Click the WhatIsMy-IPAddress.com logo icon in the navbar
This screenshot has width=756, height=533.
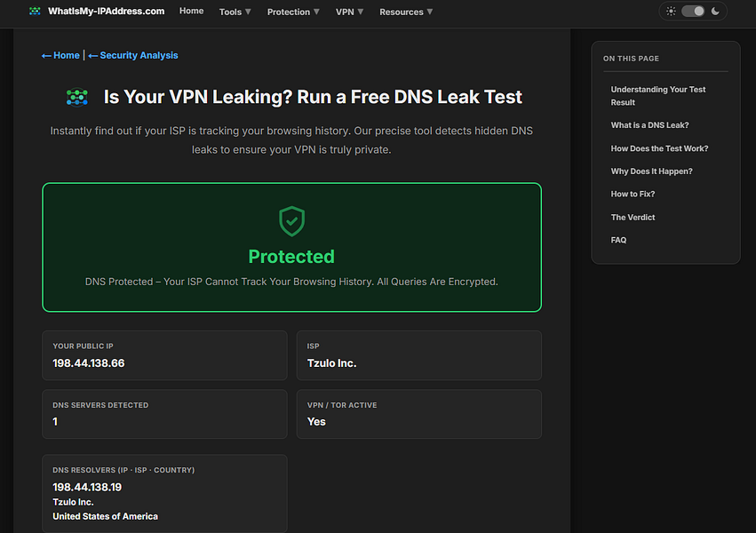35,11
